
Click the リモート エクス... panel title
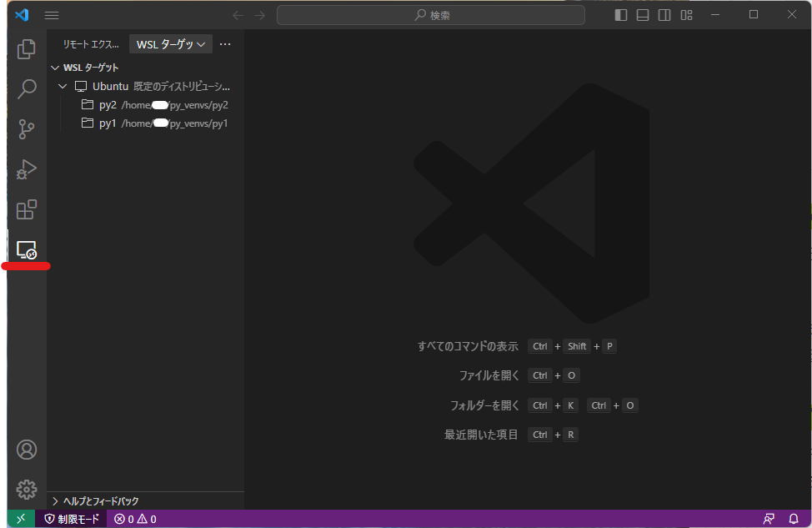[91, 44]
